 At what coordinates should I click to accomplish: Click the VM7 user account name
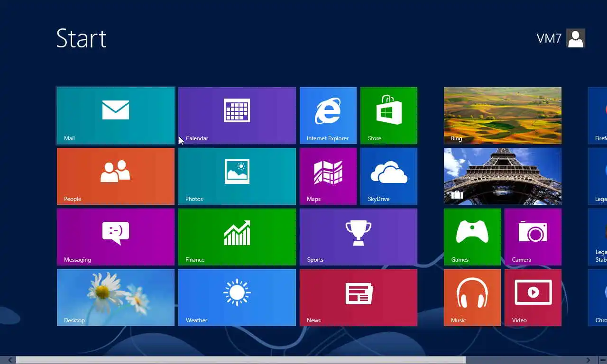click(549, 38)
